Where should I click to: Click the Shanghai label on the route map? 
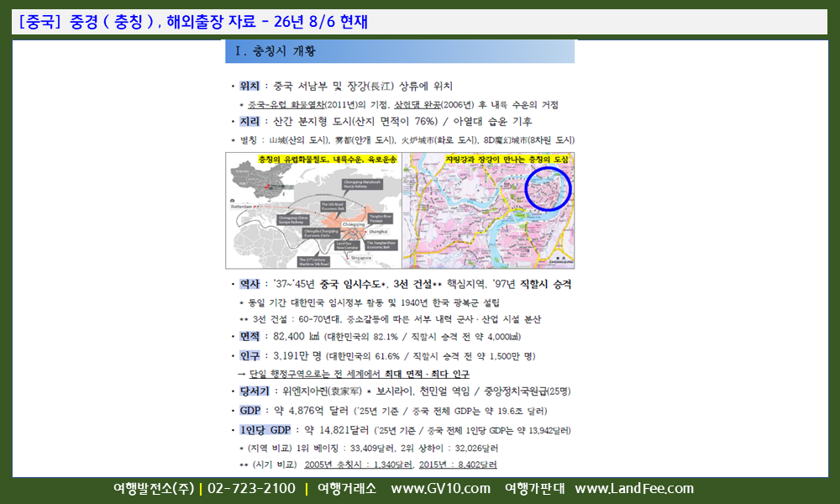click(x=378, y=232)
